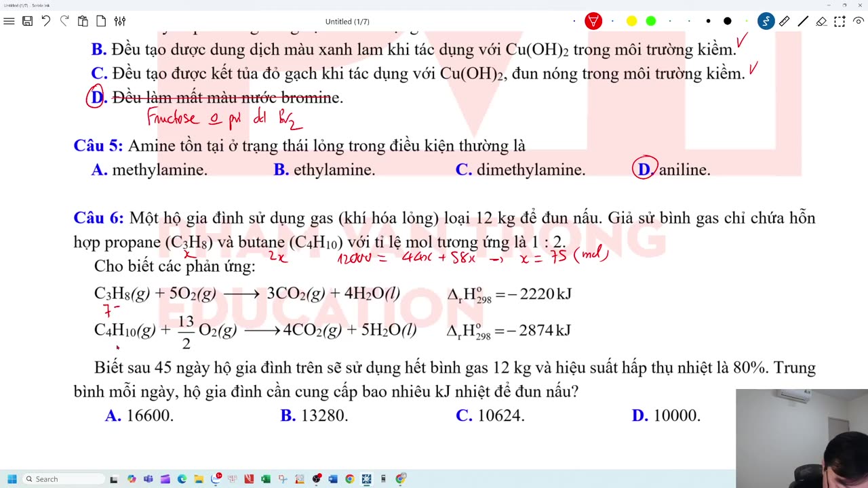The image size is (868, 488).
Task: Pick the large black pen dot
Action: coord(728,21)
